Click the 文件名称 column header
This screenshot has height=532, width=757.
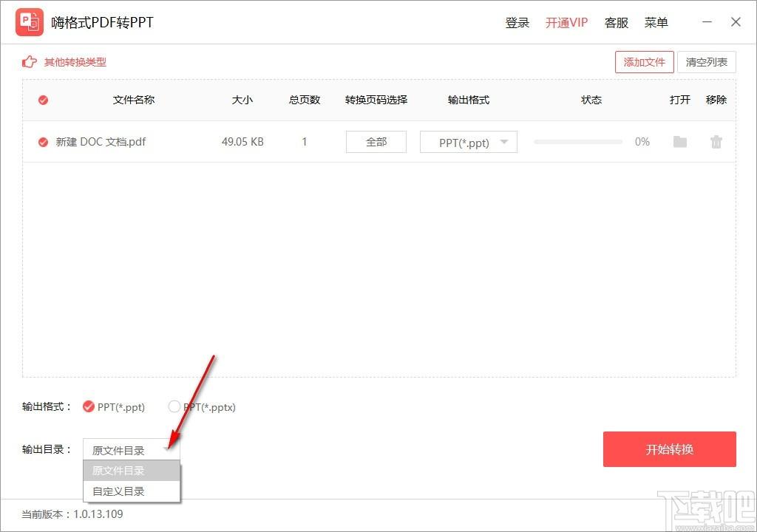134,100
